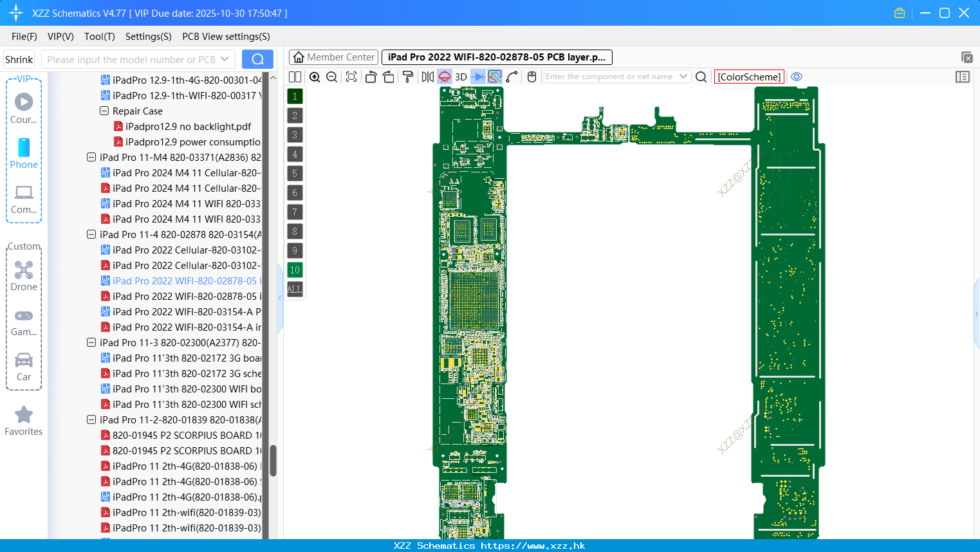Show PCB layer 2
The height and width of the screenshot is (552, 980).
coord(295,116)
